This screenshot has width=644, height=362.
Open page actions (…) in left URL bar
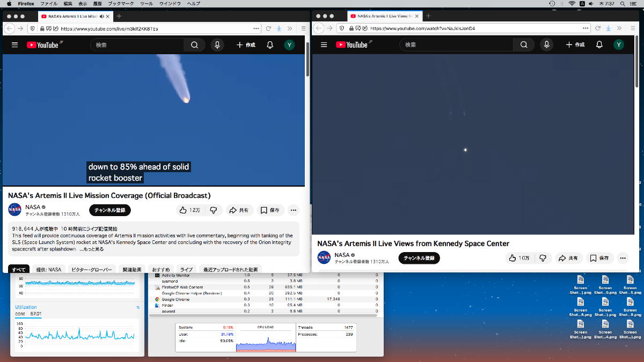[x=255, y=28]
